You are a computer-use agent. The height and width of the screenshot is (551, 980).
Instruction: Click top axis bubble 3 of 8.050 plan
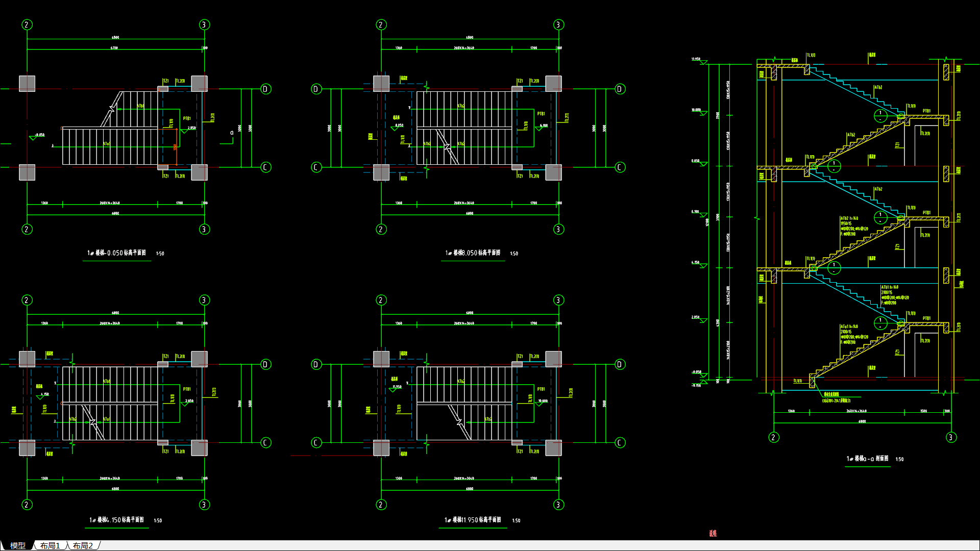(558, 24)
